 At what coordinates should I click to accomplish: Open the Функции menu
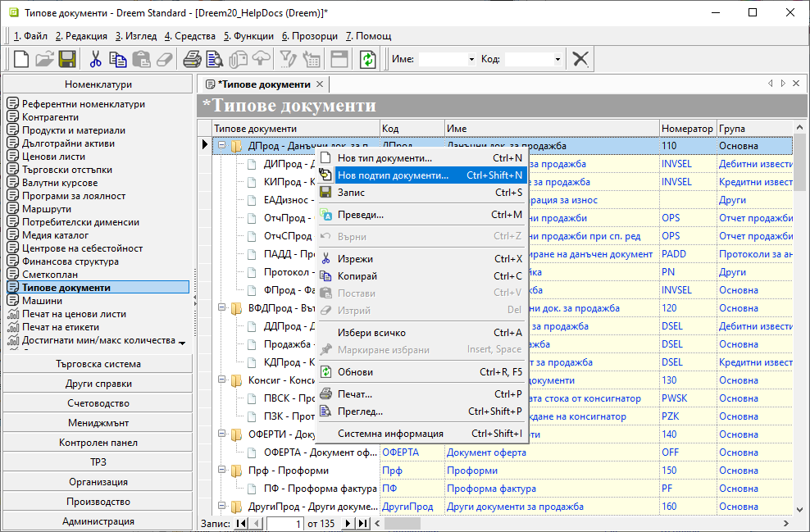[249, 36]
